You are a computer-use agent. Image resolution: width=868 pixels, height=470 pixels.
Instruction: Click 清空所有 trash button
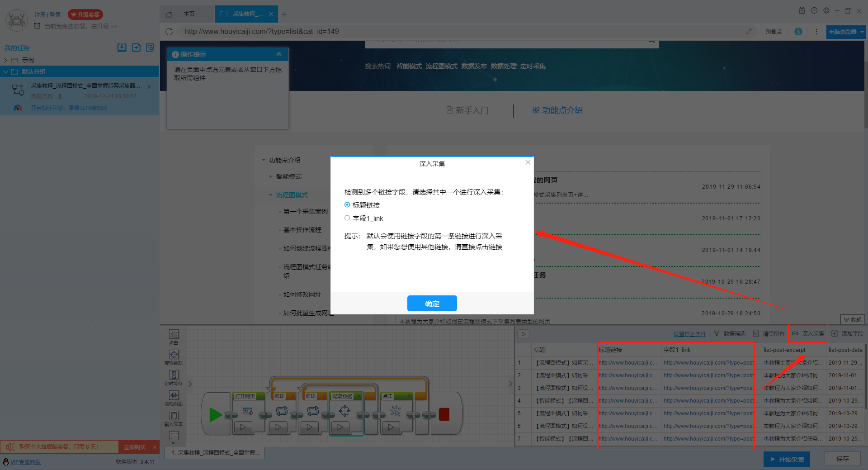[769, 334]
